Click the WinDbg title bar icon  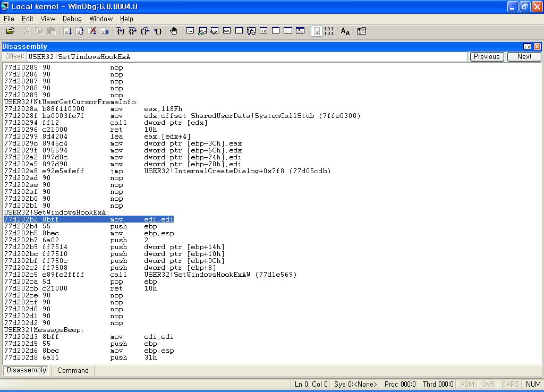click(x=5, y=6)
